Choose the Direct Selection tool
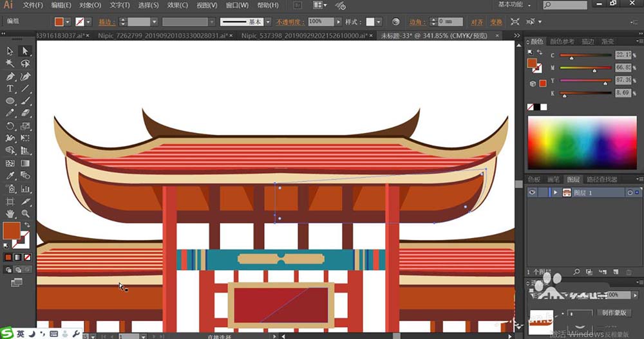Image resolution: width=644 pixels, height=339 pixels. tap(25, 51)
